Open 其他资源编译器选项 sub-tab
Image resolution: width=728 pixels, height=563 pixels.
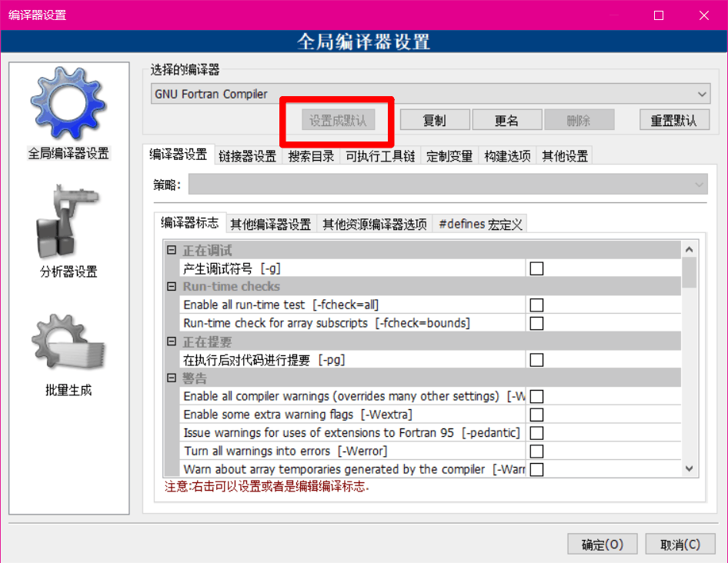374,224
